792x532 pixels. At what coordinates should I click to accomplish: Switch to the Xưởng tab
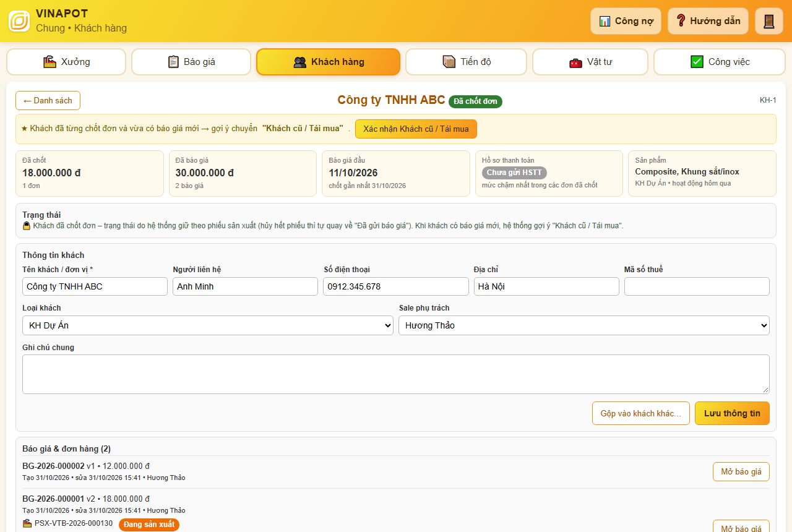pos(66,62)
